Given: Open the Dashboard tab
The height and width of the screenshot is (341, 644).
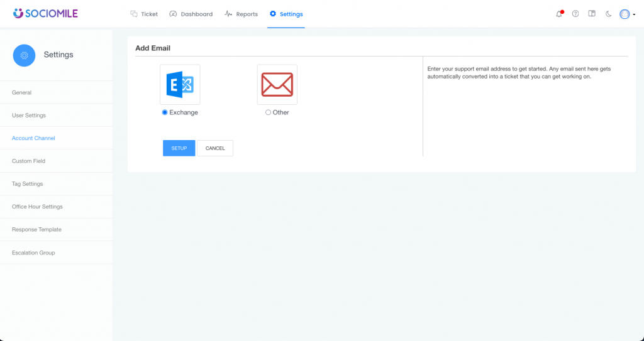Looking at the screenshot, I should pyautogui.click(x=191, y=14).
